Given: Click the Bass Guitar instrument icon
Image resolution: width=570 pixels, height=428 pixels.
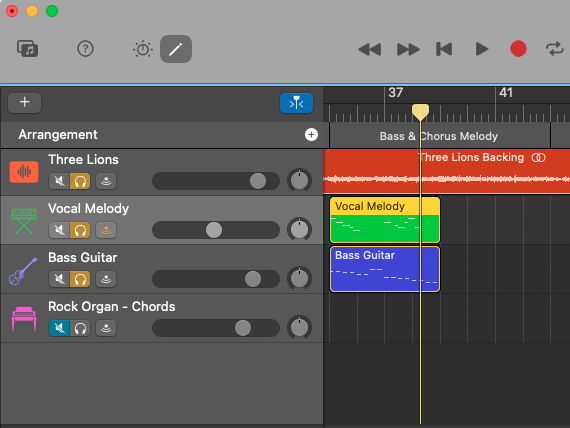Looking at the screenshot, I should coord(23,271).
